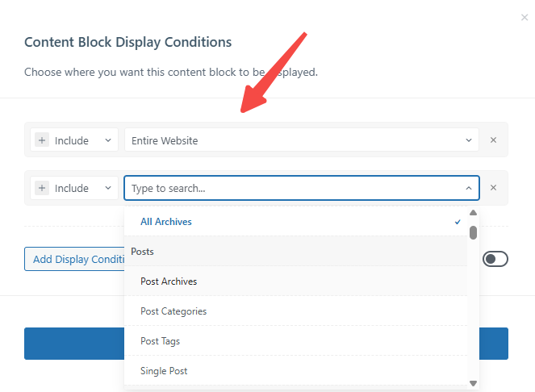Remove the second condition row with search field
The image size is (535, 392).
click(494, 188)
